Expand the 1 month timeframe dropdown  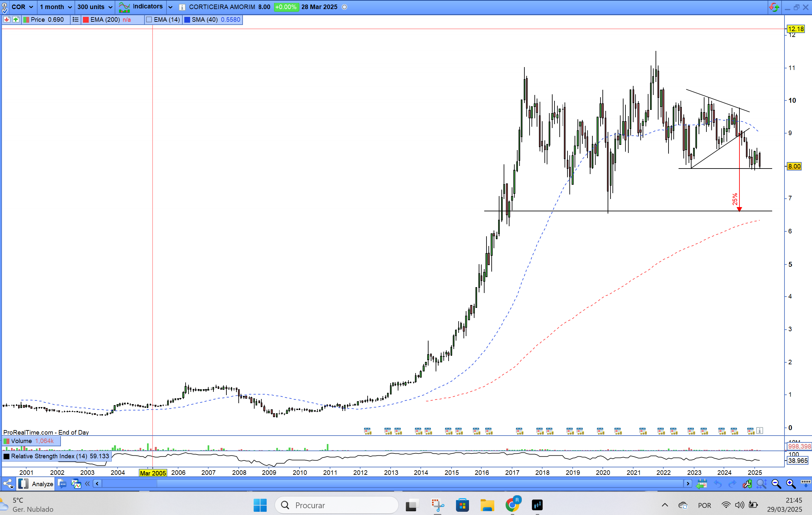[x=56, y=7]
